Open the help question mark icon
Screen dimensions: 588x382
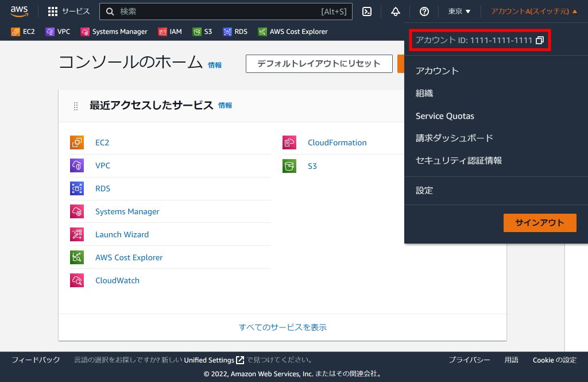click(x=424, y=11)
